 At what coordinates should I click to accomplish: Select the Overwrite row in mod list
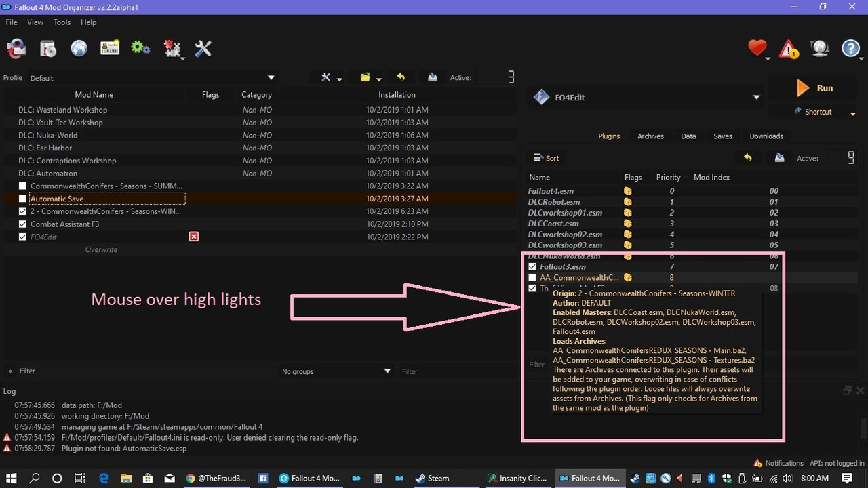point(259,249)
